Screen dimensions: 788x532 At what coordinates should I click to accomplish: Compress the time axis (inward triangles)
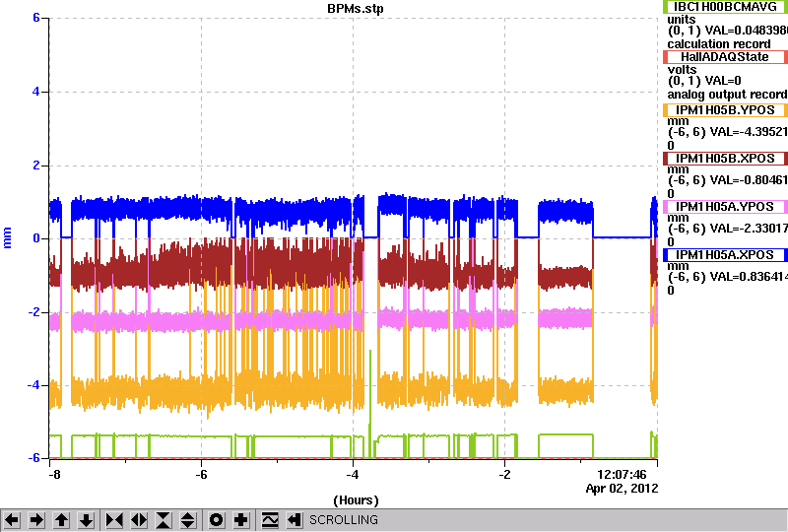(114, 520)
